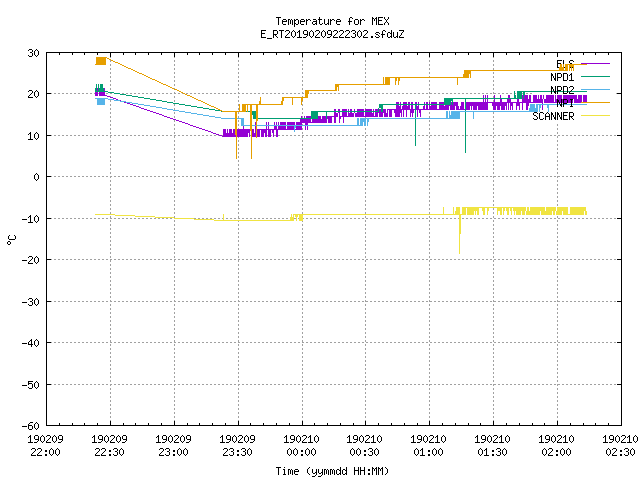Click the NPI legend label
Screen dimensions: 640x480
click(565, 103)
